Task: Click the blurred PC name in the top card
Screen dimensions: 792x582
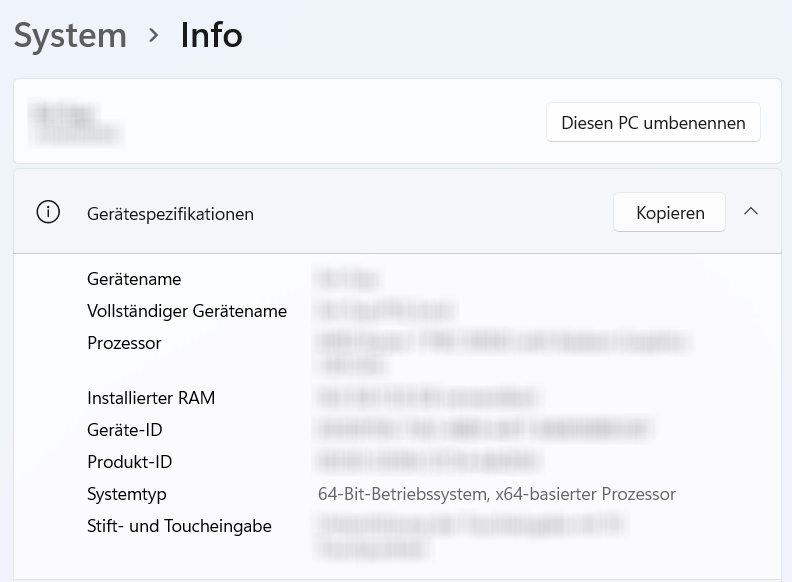Action: coord(75,122)
